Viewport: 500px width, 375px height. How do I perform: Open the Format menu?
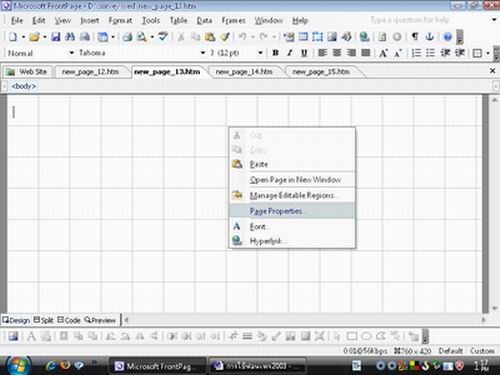[x=120, y=21]
